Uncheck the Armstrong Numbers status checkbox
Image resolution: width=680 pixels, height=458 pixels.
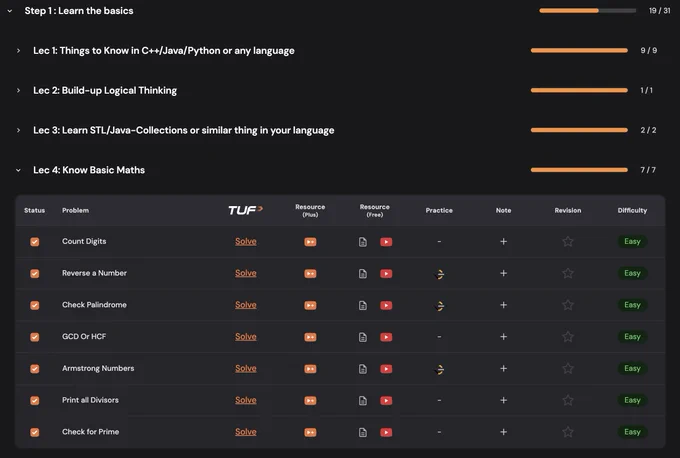[x=35, y=369]
